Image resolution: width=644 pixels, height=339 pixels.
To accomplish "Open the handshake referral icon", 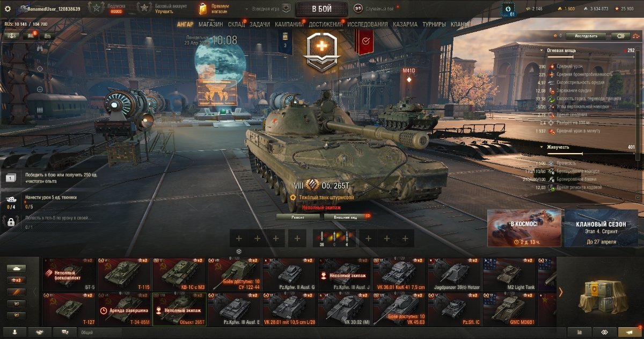I will tap(40, 333).
